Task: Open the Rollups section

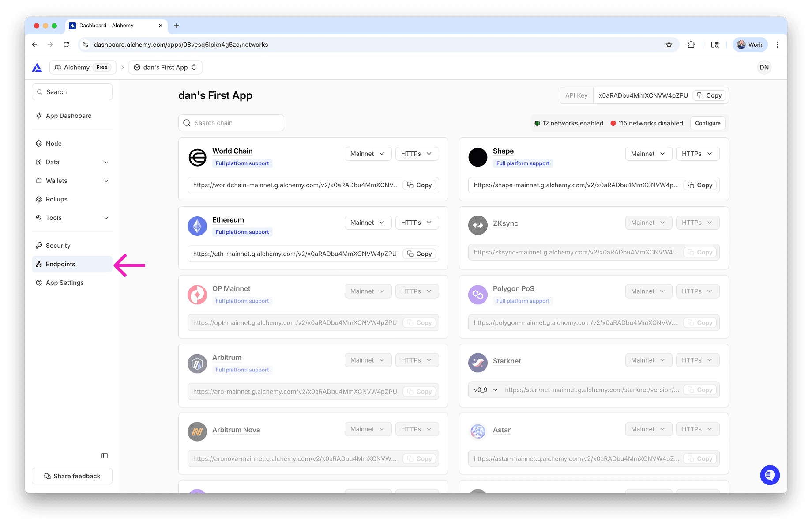Action: tap(56, 199)
